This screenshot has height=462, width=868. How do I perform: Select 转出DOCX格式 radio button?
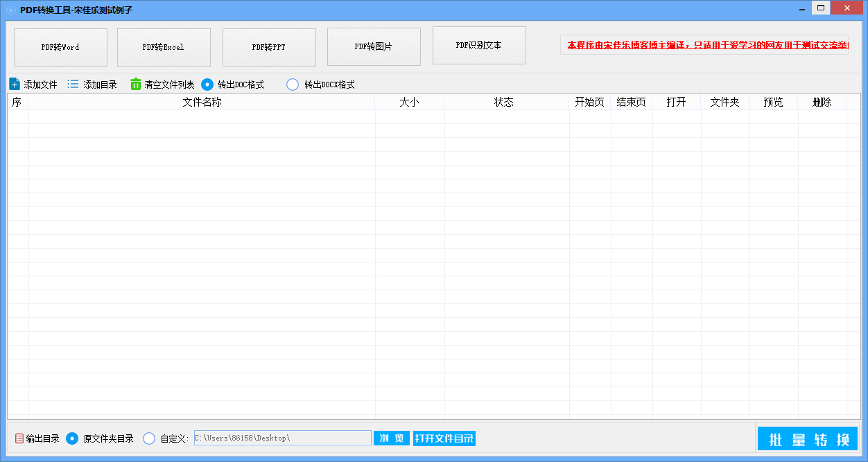(x=293, y=85)
